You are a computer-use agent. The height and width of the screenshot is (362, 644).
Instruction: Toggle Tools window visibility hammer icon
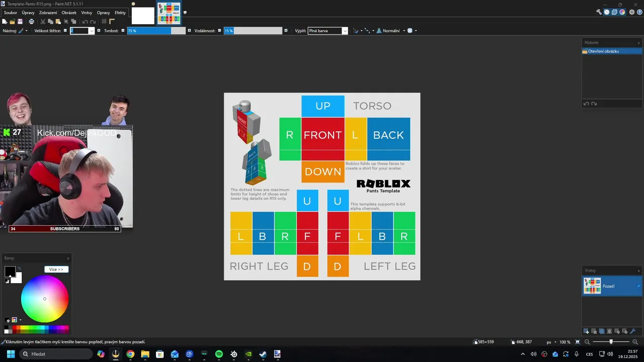click(599, 12)
